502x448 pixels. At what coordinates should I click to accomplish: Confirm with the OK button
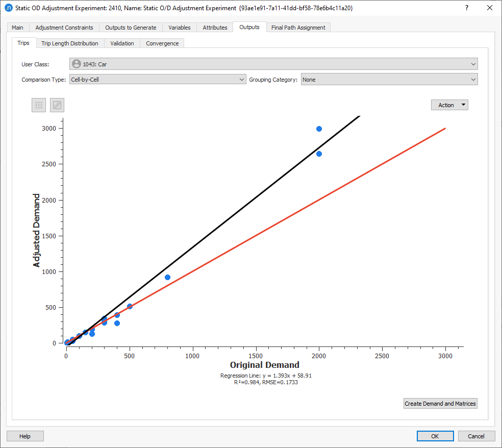point(435,436)
